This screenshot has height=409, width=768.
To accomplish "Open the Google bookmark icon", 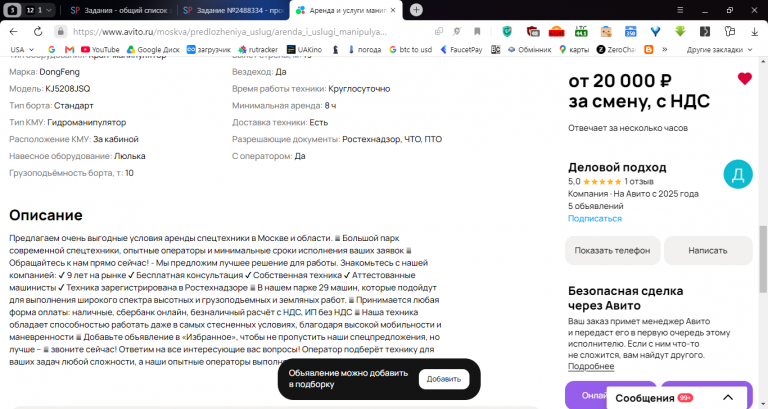I will pos(51,49).
